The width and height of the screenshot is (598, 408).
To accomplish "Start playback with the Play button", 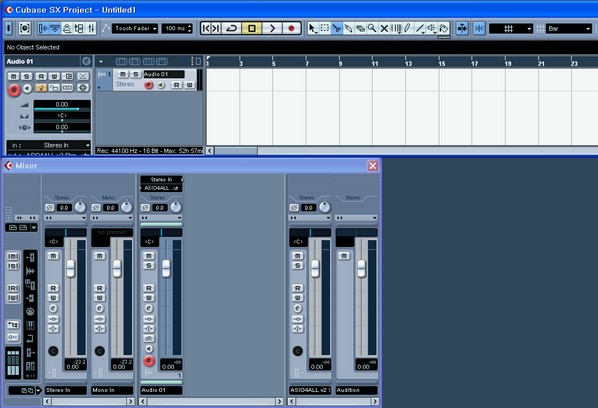I will 272,28.
